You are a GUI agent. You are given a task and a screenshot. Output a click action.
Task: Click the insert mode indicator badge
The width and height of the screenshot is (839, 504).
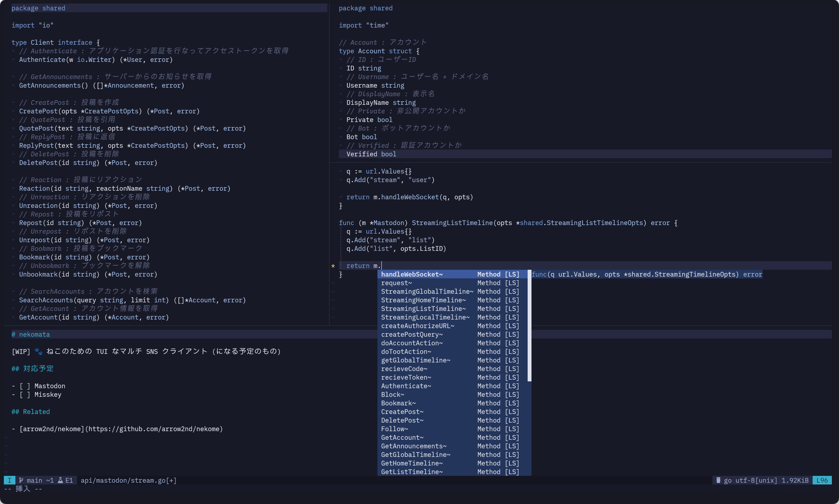pos(9,480)
